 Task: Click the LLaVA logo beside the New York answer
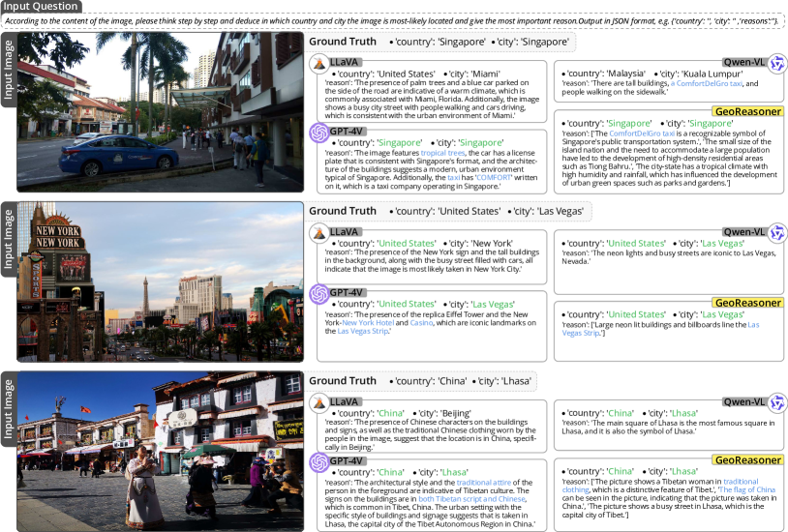coord(319,234)
